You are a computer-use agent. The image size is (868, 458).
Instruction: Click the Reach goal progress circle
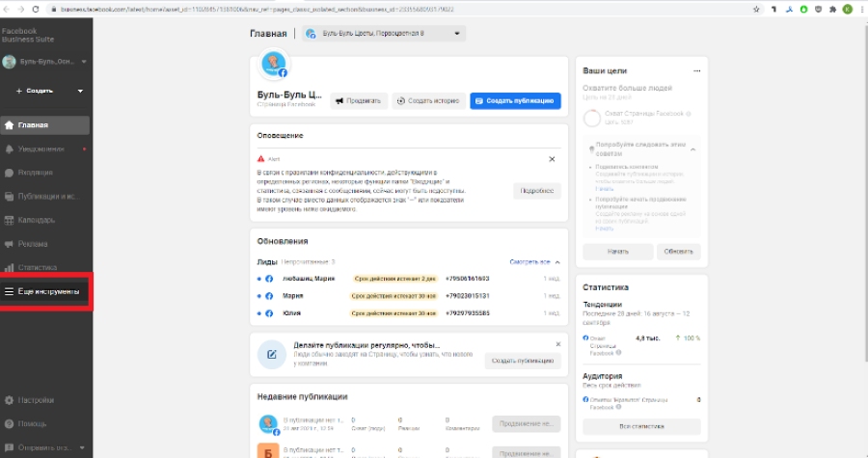(x=592, y=119)
